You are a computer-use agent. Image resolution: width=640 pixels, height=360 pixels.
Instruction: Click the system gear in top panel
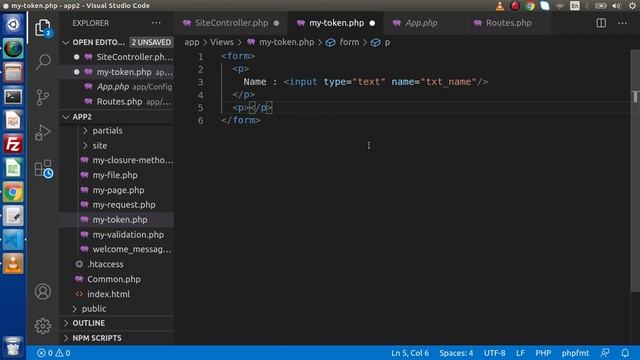(x=633, y=6)
